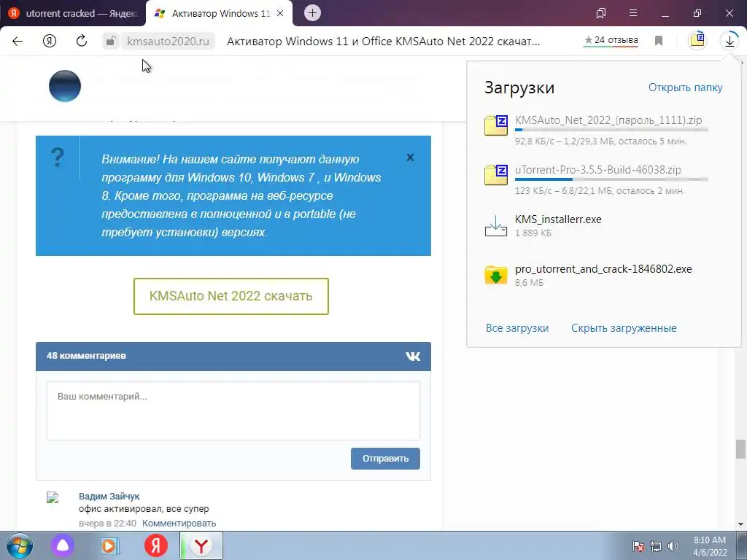Go back with the browser back arrow
The width and height of the screenshot is (747, 560).
(18, 42)
